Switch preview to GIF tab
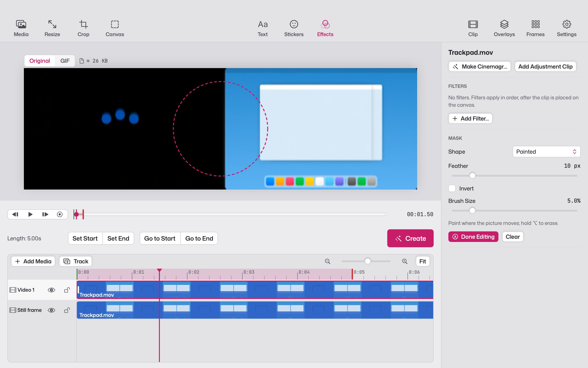The height and width of the screenshot is (368, 588). coord(65,60)
